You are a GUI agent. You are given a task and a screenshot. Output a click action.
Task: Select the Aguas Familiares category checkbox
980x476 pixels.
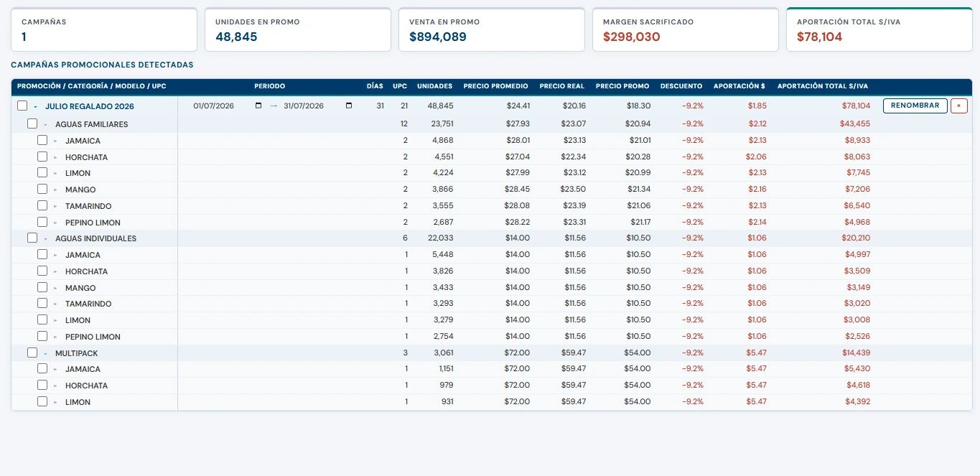[x=32, y=123]
